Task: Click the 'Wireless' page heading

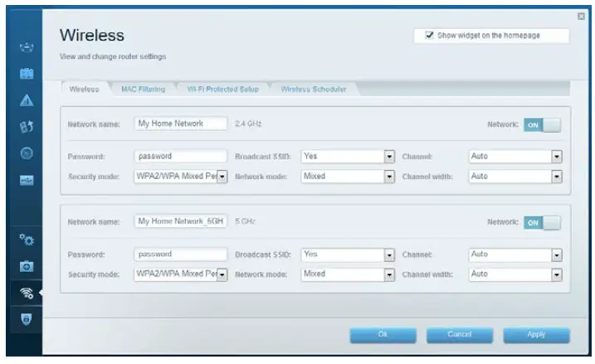Action: coord(92,36)
